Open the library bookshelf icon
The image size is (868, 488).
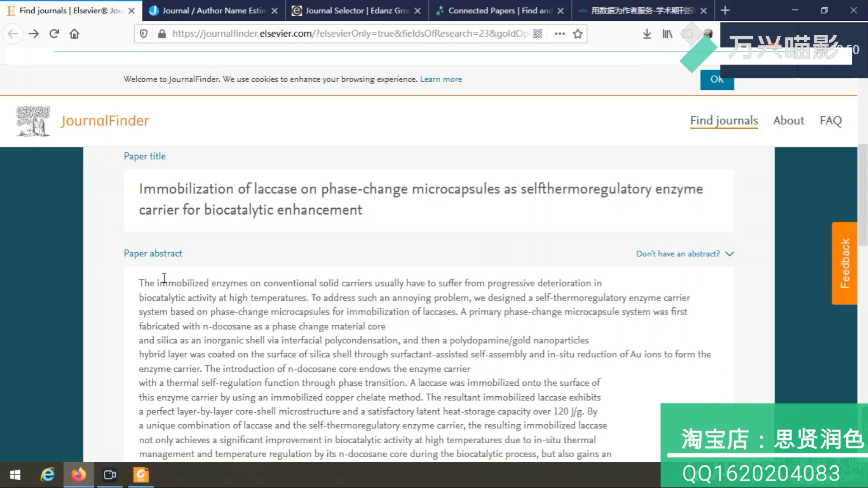[x=667, y=34]
